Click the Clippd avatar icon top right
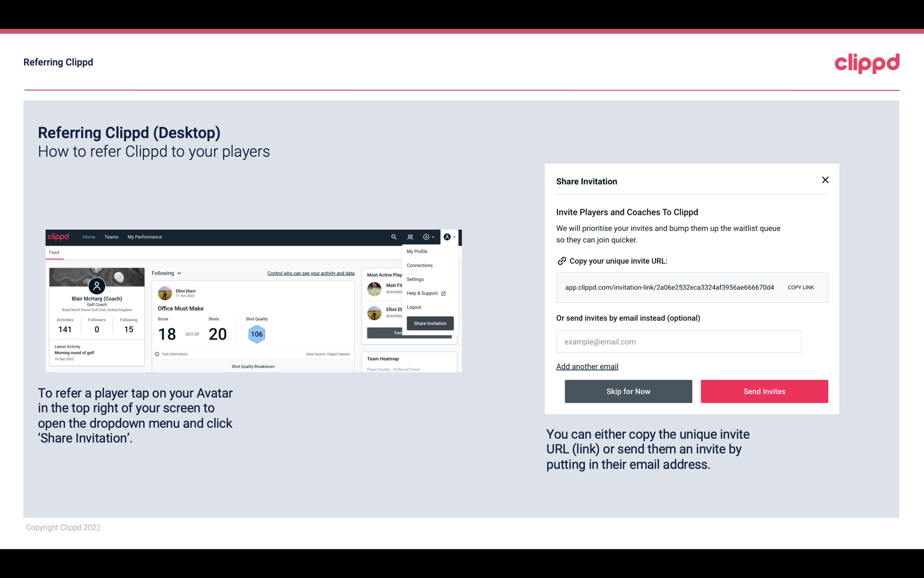 tap(448, 237)
